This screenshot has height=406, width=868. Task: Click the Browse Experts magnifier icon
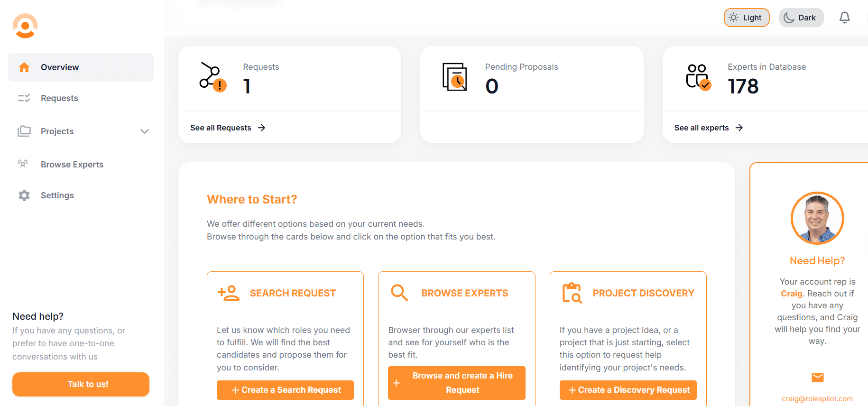pos(399,293)
